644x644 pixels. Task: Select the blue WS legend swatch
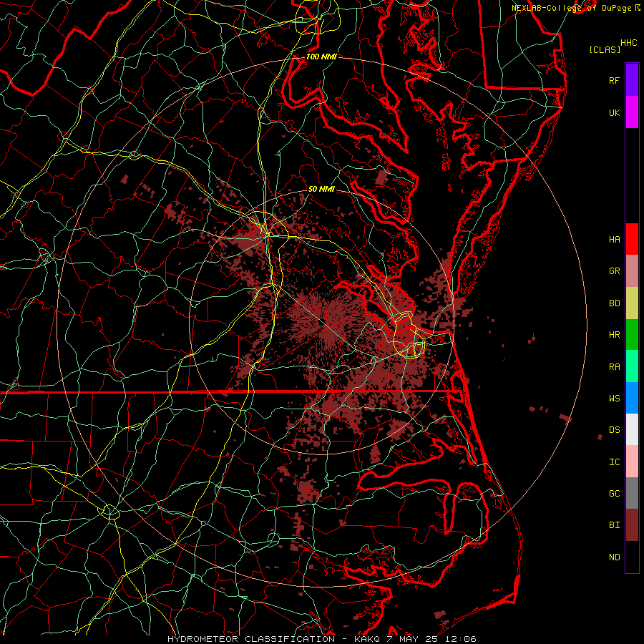click(x=632, y=398)
